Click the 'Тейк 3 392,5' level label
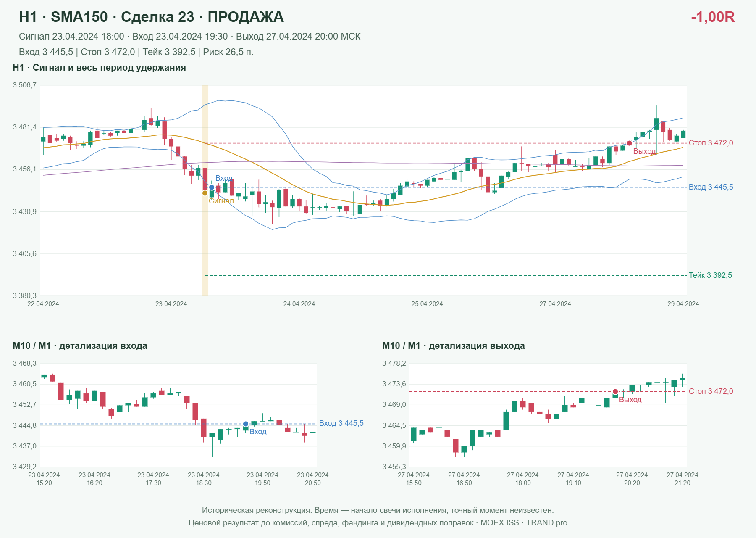The image size is (756, 538). (x=710, y=275)
